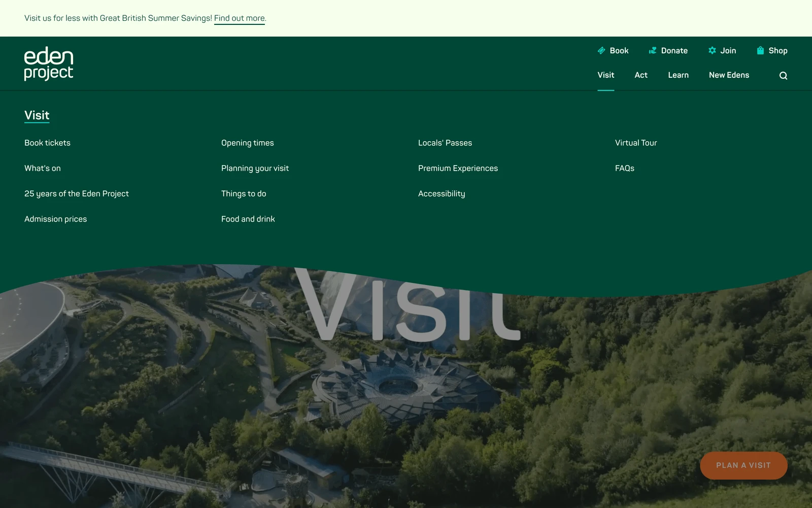The width and height of the screenshot is (812, 508).
Task: Click the Plan a Visit button
Action: click(x=743, y=465)
